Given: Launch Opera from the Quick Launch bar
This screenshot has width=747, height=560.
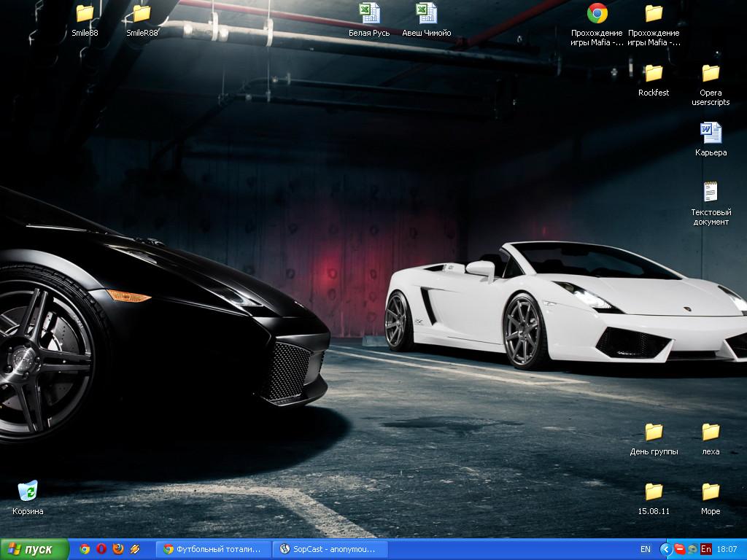Looking at the screenshot, I should (101, 549).
